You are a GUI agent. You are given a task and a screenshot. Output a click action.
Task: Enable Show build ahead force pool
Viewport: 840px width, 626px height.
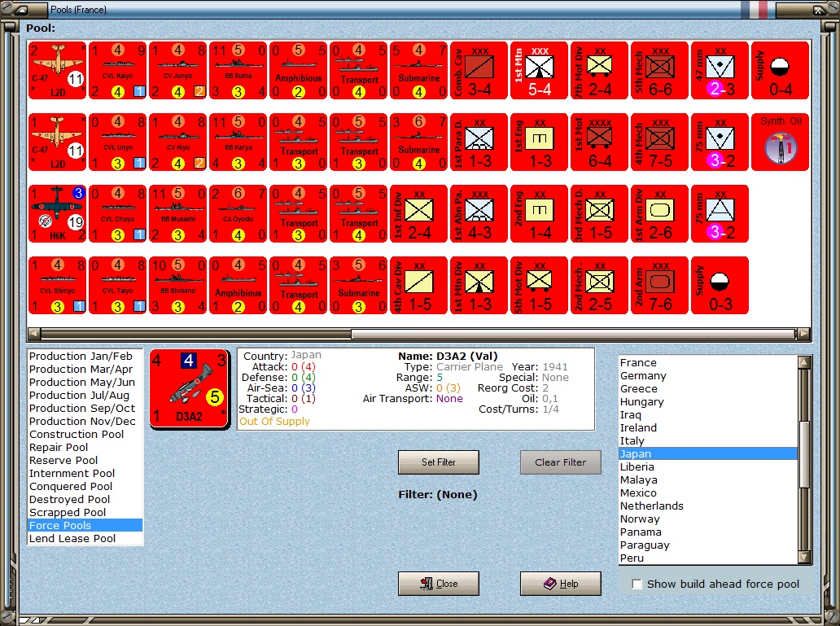pyautogui.click(x=637, y=584)
